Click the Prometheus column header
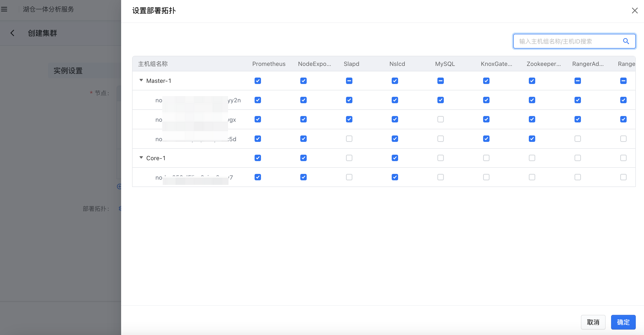The image size is (644, 335). 269,64
